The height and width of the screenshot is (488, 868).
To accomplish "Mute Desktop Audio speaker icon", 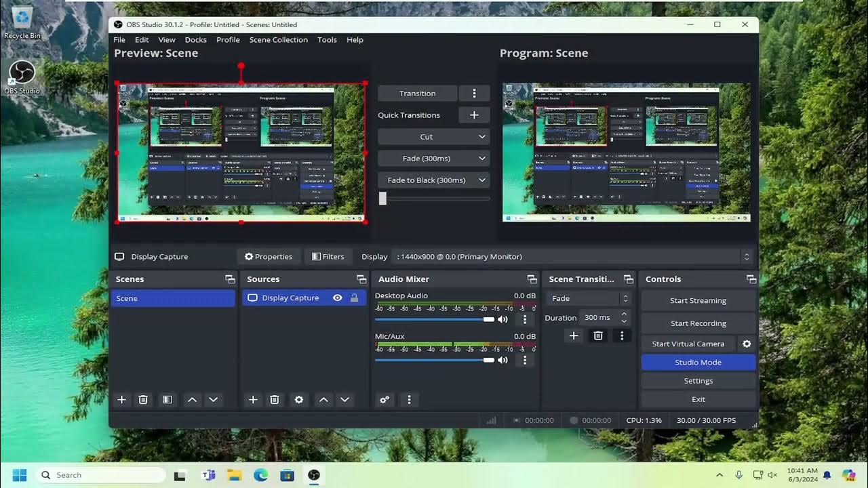I will pyautogui.click(x=502, y=319).
